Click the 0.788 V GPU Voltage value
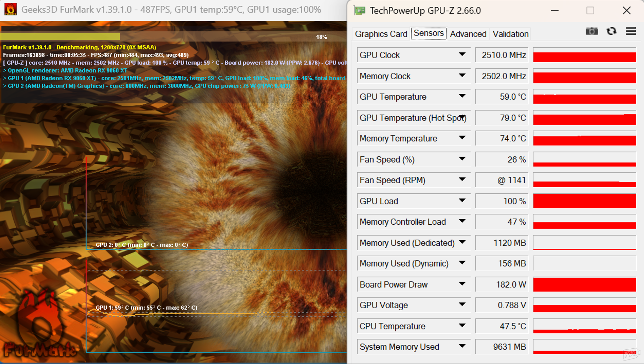Image resolution: width=644 pixels, height=364 pixels. click(502, 305)
